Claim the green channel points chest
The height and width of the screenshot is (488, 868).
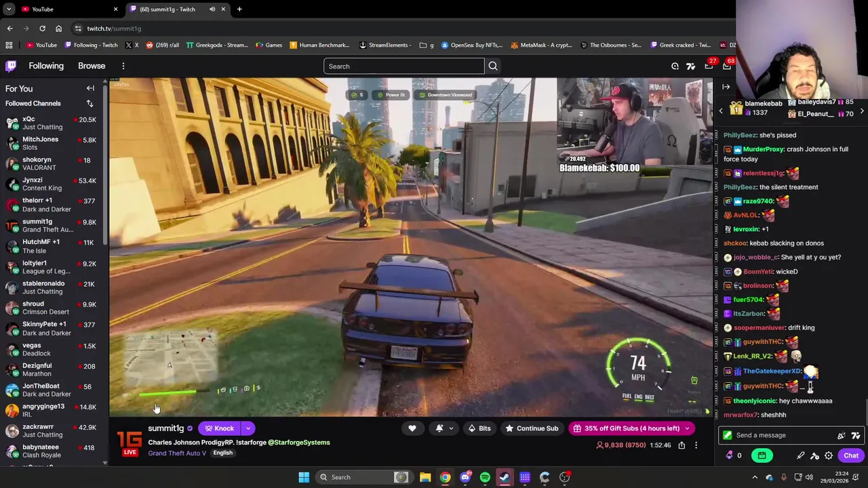click(x=762, y=455)
